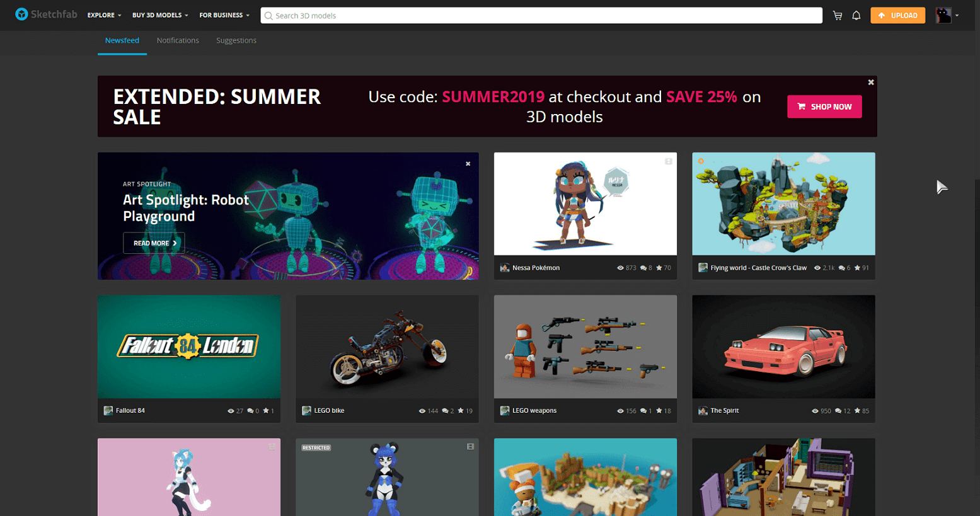
Task: Click the comments icon on Nessa Pokémon
Action: click(x=643, y=268)
